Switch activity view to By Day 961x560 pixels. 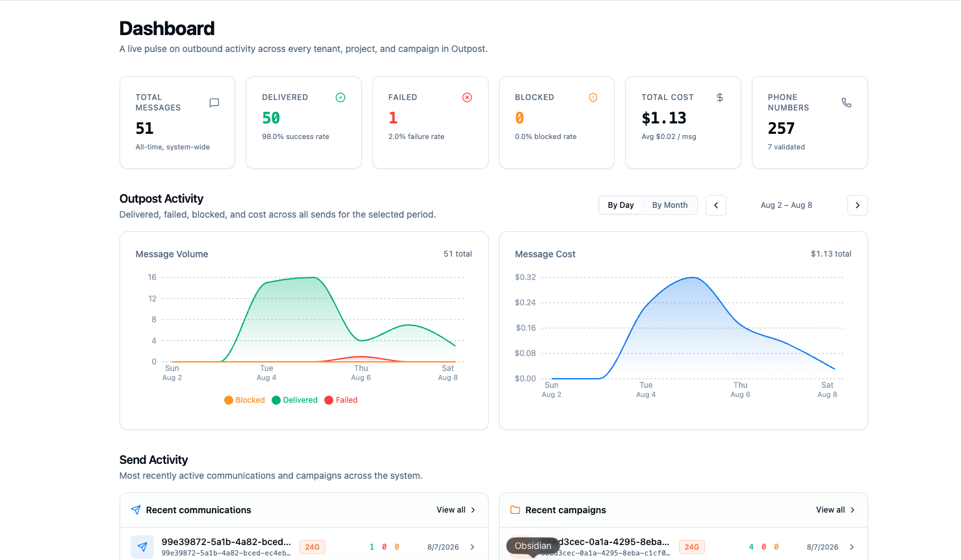(621, 205)
